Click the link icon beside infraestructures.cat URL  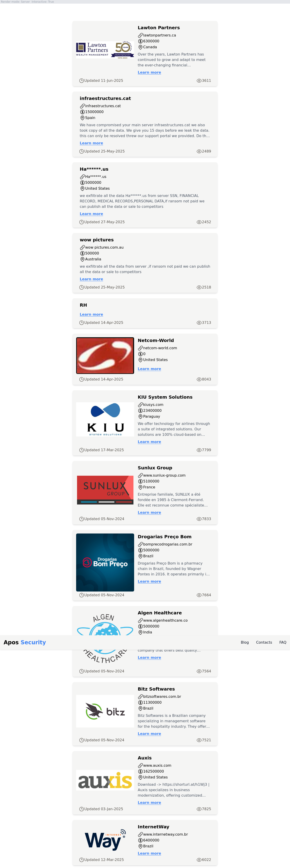[x=82, y=106]
